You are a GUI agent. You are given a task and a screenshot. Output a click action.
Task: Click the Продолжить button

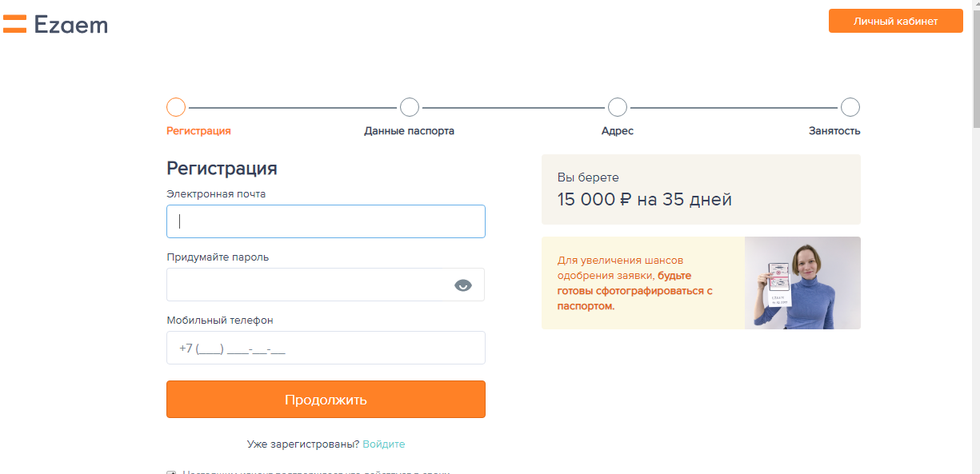[x=326, y=399]
